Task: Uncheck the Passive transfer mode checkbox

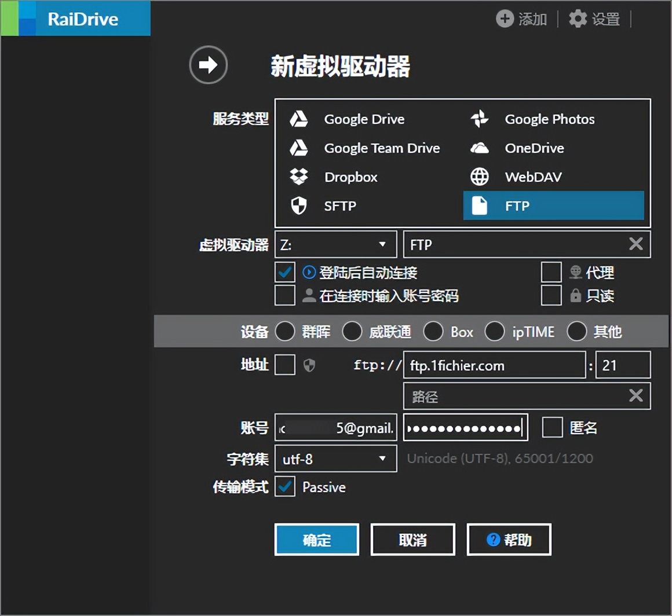Action: [x=285, y=486]
